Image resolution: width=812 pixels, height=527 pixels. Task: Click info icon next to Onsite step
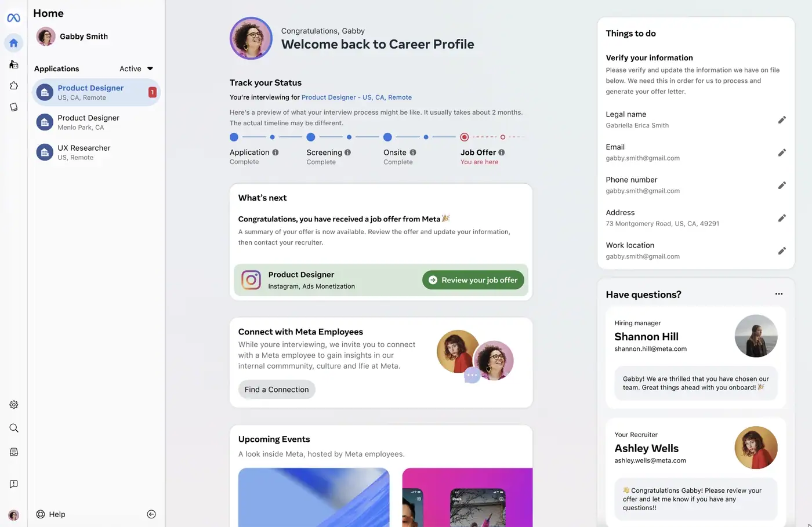[x=413, y=152]
